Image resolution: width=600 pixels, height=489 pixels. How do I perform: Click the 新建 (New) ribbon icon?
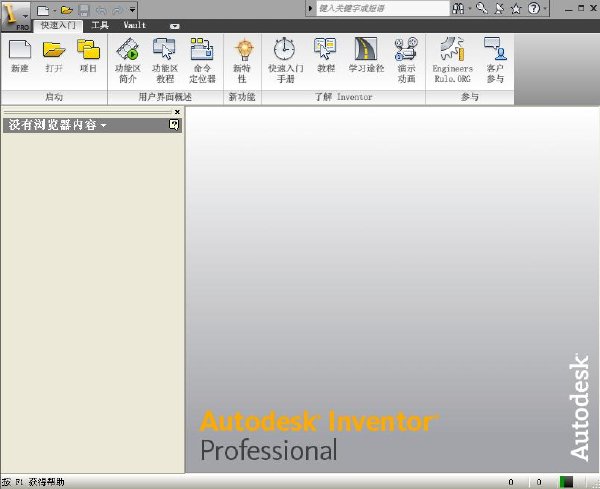tap(20, 56)
